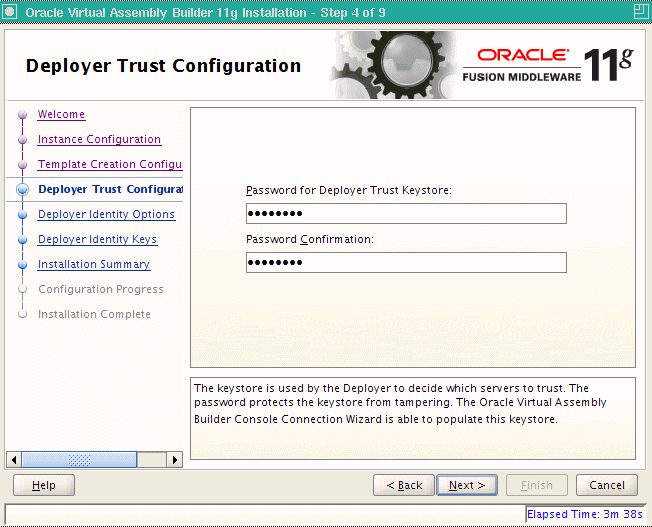Select the current Deployer Trust Configuration step
Screen dimensions: 652x527
tap(110, 189)
